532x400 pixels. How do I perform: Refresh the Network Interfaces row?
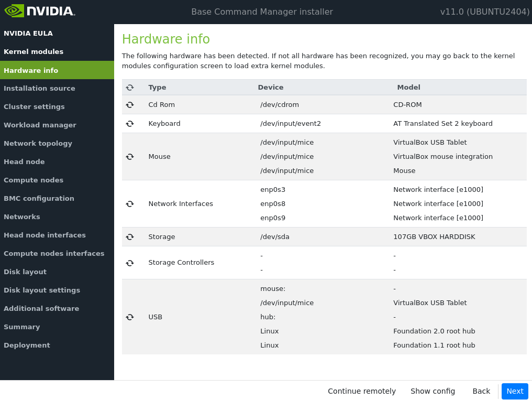click(130, 204)
